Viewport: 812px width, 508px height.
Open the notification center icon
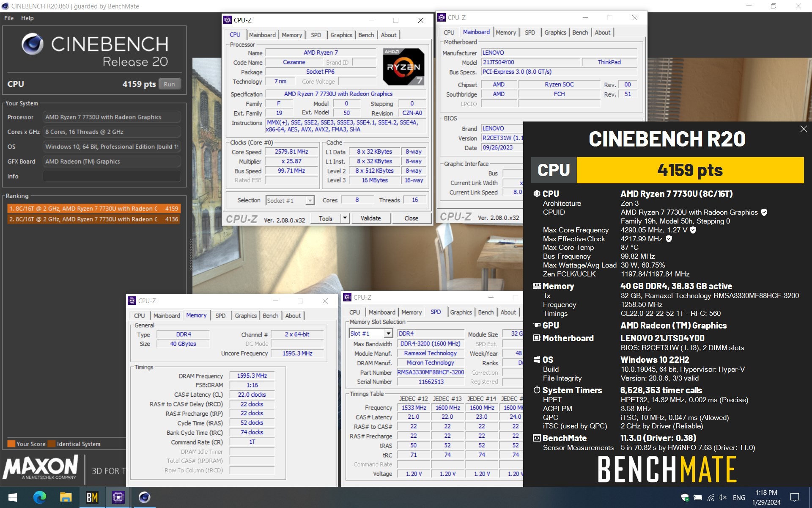pyautogui.click(x=795, y=497)
